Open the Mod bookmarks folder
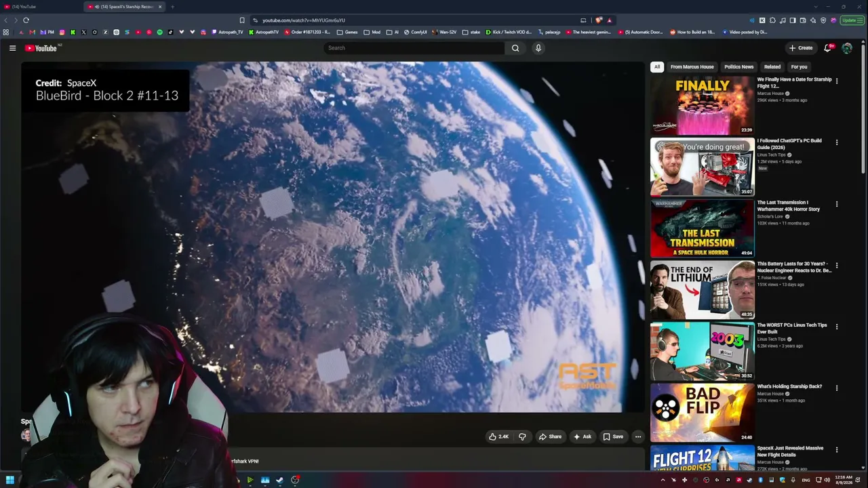Screen dimensions: 868x488 tap(372, 32)
